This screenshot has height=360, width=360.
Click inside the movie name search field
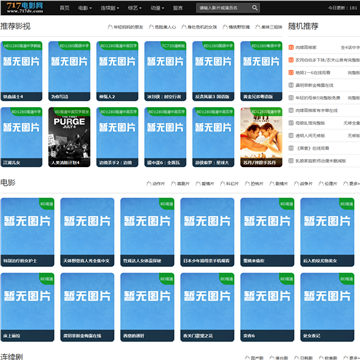click(224, 8)
